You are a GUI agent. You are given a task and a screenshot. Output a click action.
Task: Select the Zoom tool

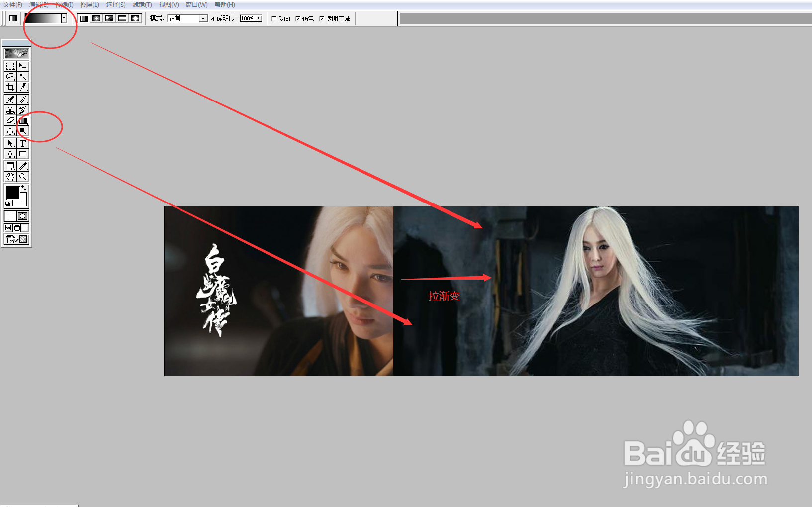tap(23, 177)
